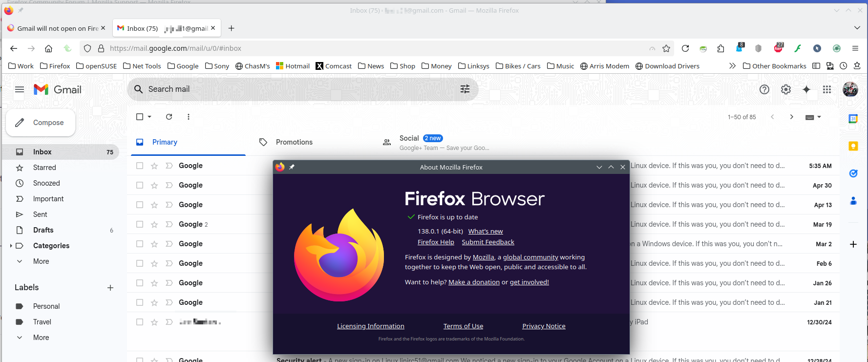Click the Google account avatar
Screen dimensions: 868x362
coord(850,89)
